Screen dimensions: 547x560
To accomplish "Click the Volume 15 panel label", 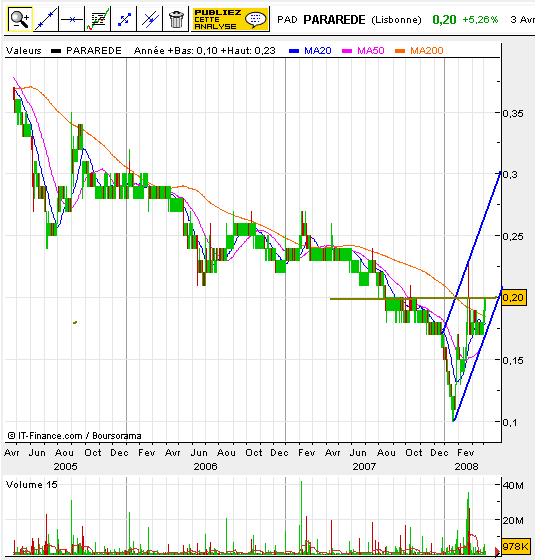I will 32,485.
